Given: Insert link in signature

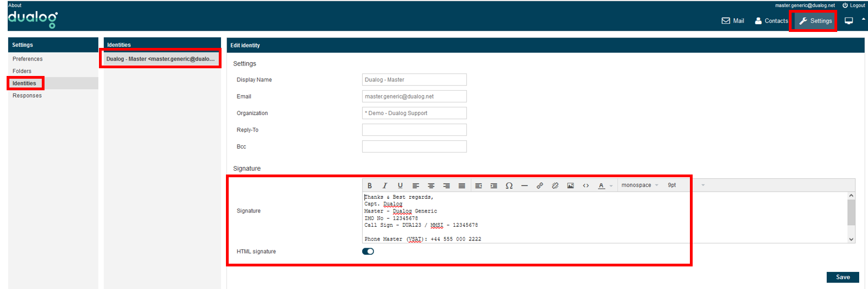Looking at the screenshot, I should point(540,186).
